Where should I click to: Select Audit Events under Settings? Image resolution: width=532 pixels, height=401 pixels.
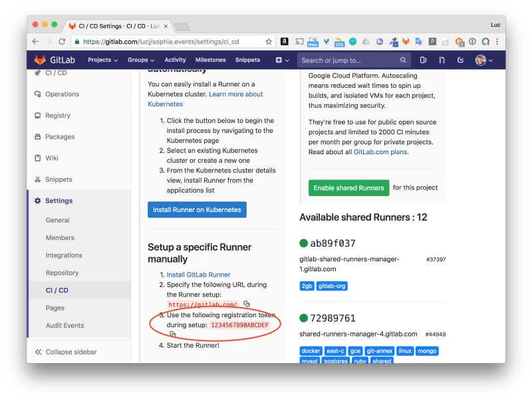(65, 325)
